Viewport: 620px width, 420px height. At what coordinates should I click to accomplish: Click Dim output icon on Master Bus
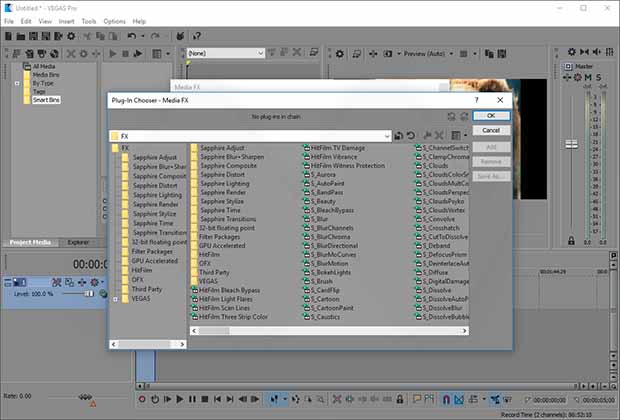[x=597, y=52]
